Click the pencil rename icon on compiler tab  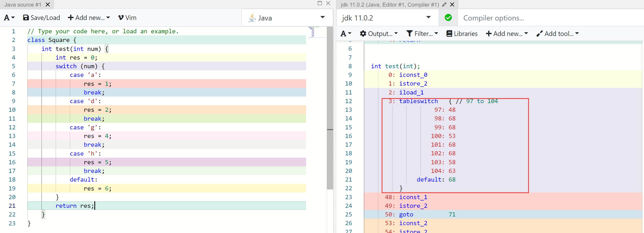coord(444,4)
